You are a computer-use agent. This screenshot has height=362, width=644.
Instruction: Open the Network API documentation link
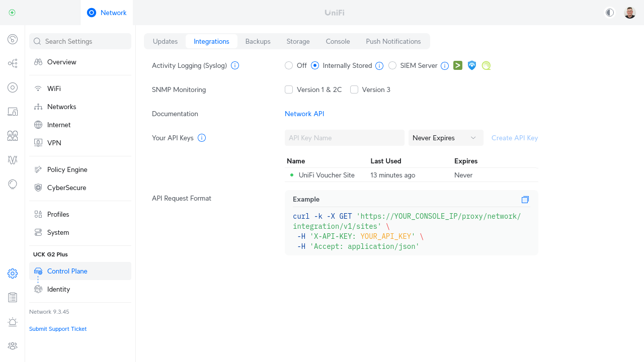[304, 114]
